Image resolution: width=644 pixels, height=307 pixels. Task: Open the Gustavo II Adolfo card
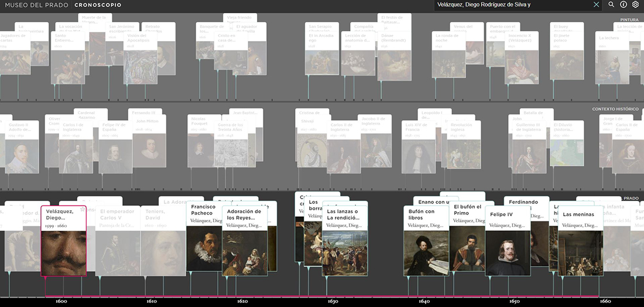tap(22, 146)
